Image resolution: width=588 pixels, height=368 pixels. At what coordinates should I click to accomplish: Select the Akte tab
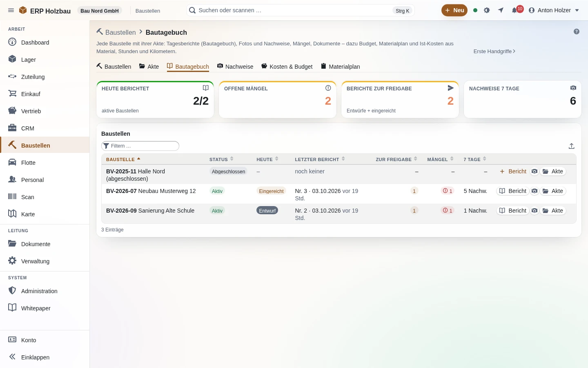149,67
